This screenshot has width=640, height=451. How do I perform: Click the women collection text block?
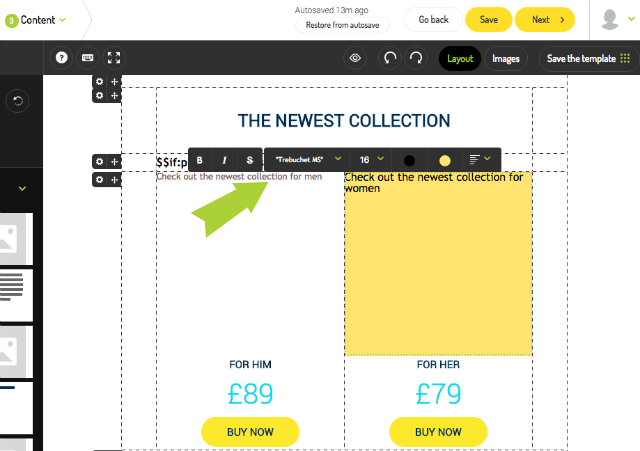[x=438, y=264]
